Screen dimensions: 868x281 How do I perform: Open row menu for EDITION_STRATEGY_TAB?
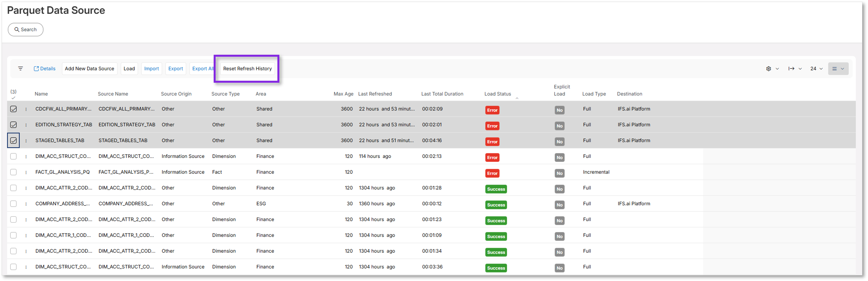(x=26, y=125)
